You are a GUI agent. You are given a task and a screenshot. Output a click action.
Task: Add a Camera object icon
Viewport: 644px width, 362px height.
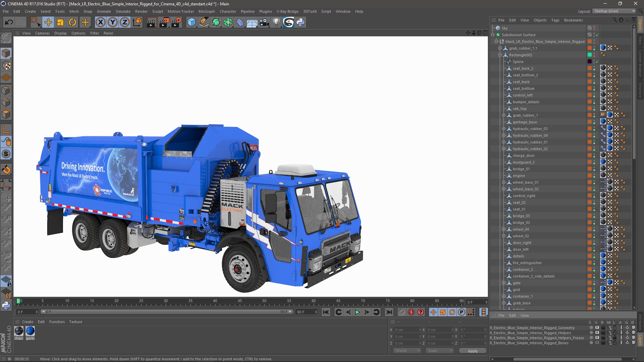264,22
